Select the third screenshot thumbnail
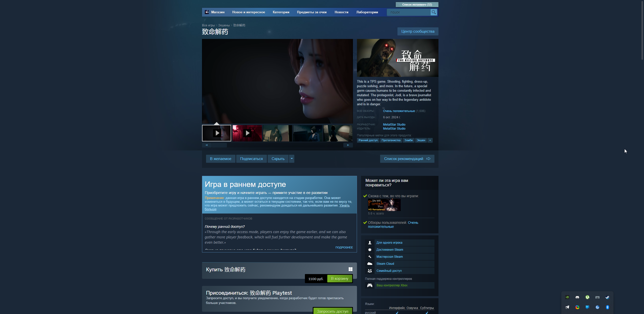 pos(277,133)
